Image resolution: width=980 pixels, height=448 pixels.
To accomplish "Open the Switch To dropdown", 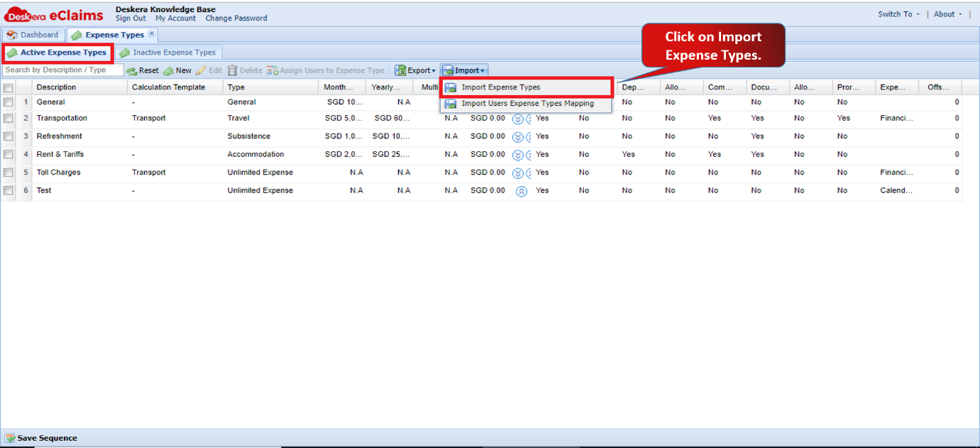I will tap(898, 14).
